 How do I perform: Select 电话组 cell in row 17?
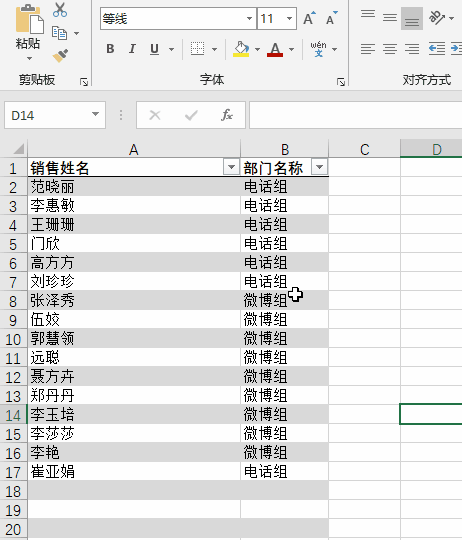pyautogui.click(x=284, y=471)
